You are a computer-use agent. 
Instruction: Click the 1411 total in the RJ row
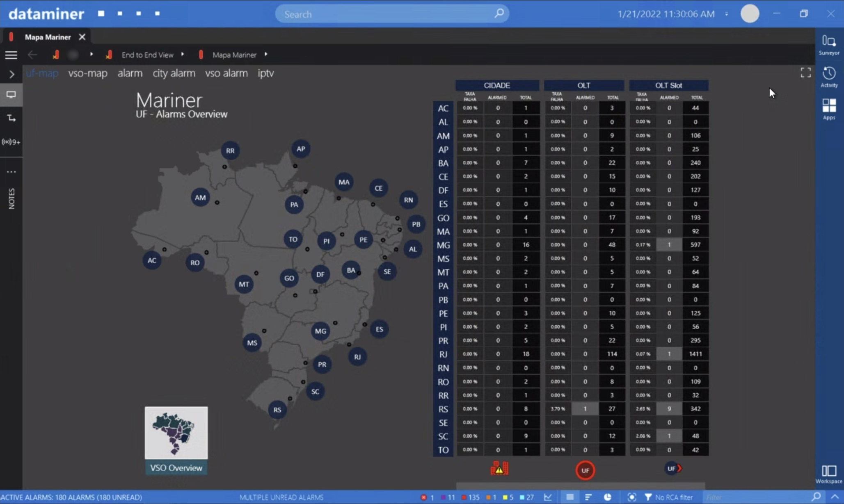[695, 354]
